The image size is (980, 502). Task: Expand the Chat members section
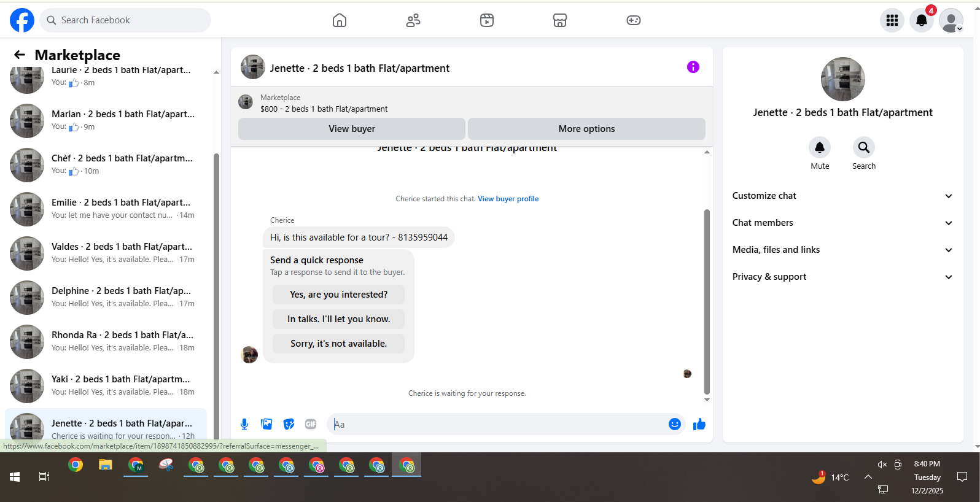point(842,223)
